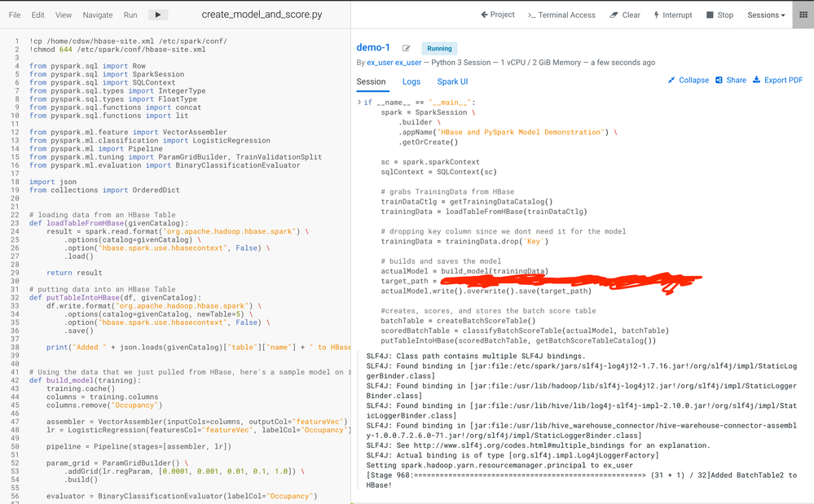Click 'def loadTableFromHBase(givenCatalog):' code line
The image size is (814, 504).
109,223
